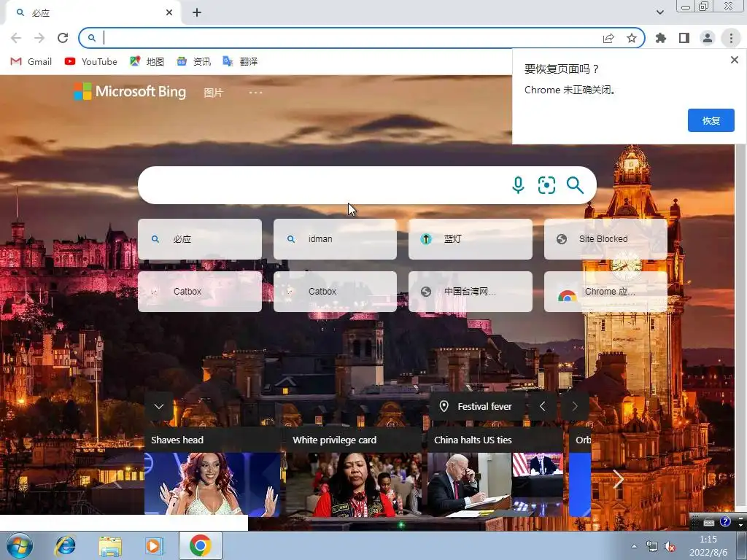
Task: Toggle the Chrome side panel icon
Action: click(x=684, y=38)
